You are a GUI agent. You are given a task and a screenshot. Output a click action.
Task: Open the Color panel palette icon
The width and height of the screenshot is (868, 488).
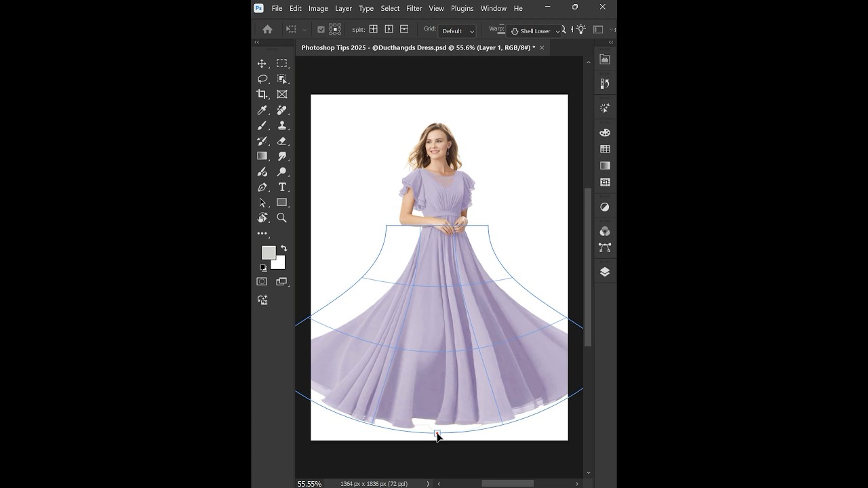(x=605, y=133)
